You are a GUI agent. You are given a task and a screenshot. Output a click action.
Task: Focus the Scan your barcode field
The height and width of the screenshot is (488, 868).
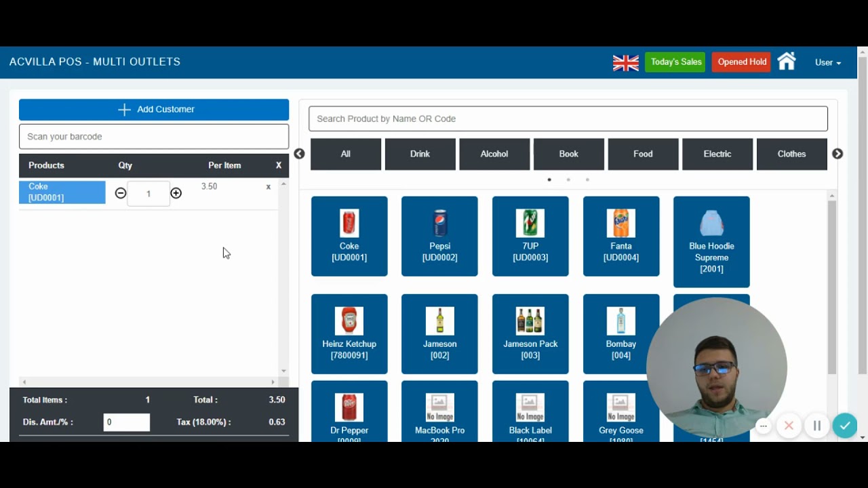[154, 136]
